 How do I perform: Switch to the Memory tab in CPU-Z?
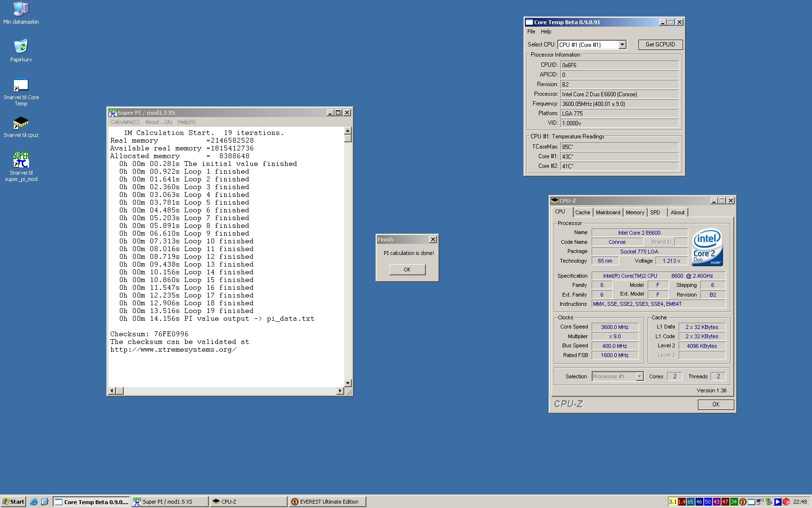click(x=635, y=212)
